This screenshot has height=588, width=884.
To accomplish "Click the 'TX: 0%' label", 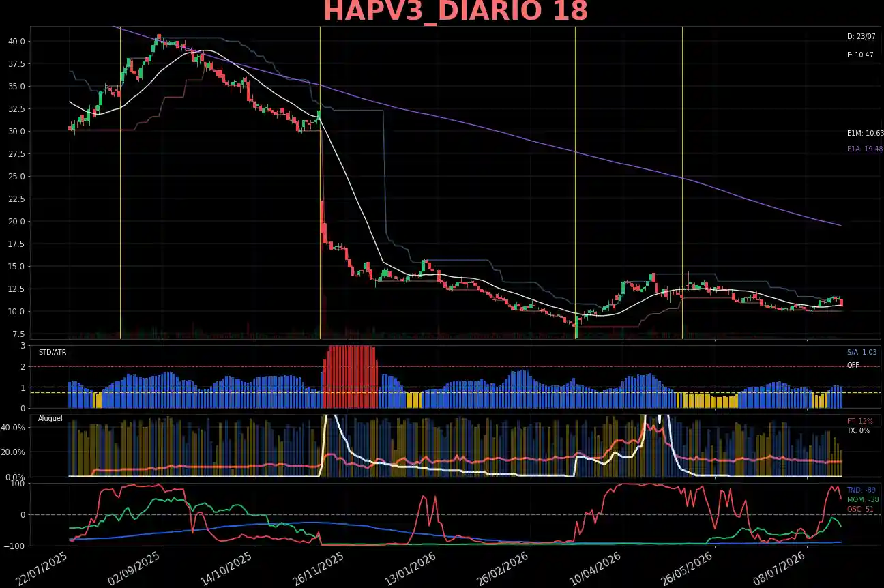I will coord(858,431).
